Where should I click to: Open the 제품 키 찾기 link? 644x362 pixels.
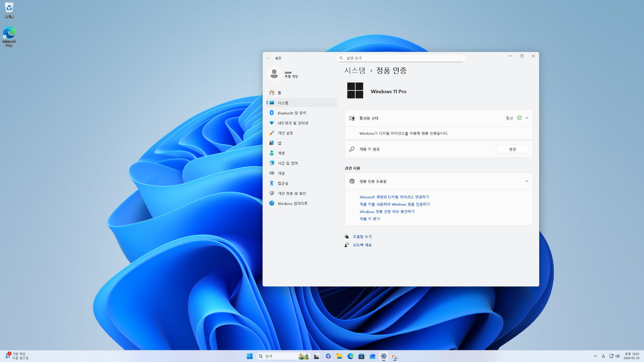pos(370,219)
